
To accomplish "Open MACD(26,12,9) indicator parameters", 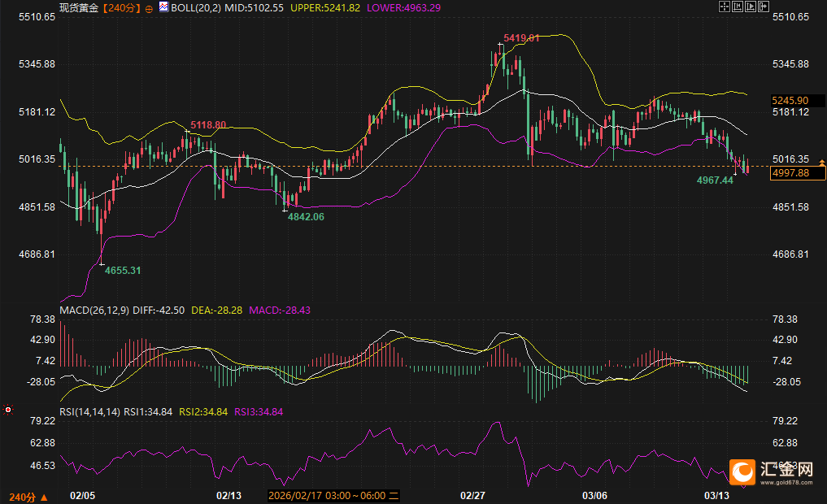I will click(93, 310).
